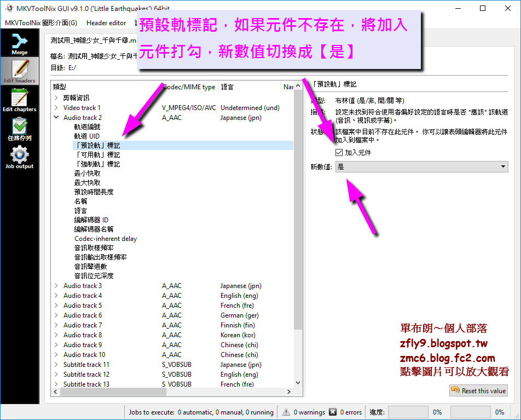Viewport: 521px width, 420px height.
Task: Expand the Audio track 9 node
Action: coord(56,345)
